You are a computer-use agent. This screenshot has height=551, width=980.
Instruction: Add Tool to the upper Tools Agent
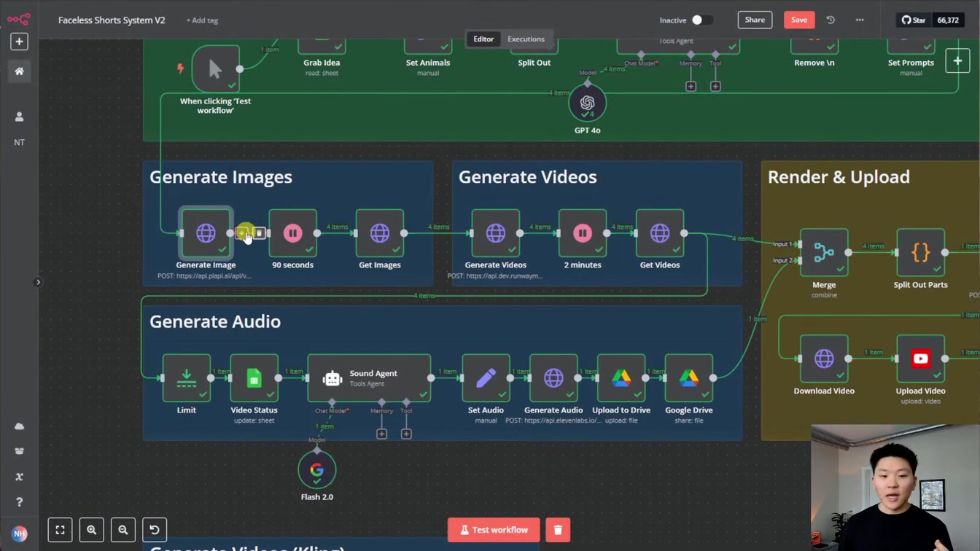click(x=715, y=86)
